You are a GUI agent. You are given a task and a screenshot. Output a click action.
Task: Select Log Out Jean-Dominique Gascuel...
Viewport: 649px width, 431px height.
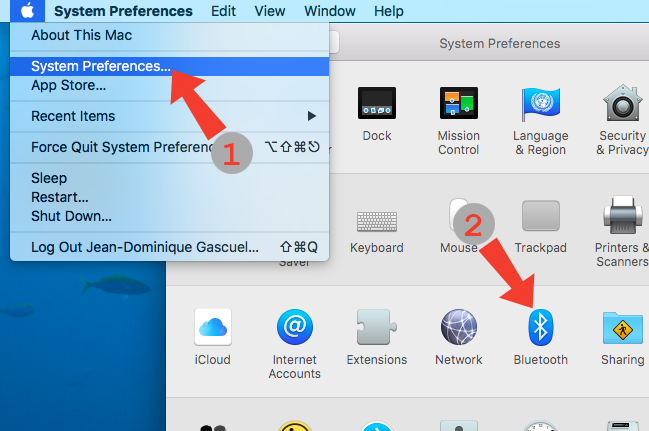170,247
